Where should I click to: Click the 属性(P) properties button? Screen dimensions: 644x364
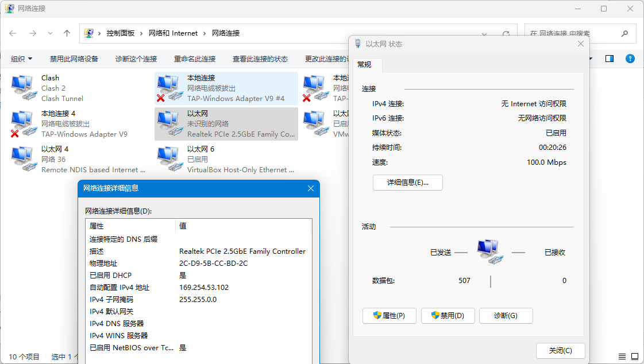click(389, 316)
